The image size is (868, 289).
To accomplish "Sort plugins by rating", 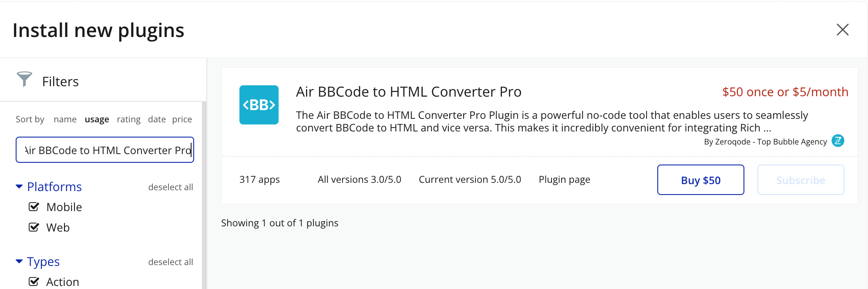I will pyautogui.click(x=128, y=119).
